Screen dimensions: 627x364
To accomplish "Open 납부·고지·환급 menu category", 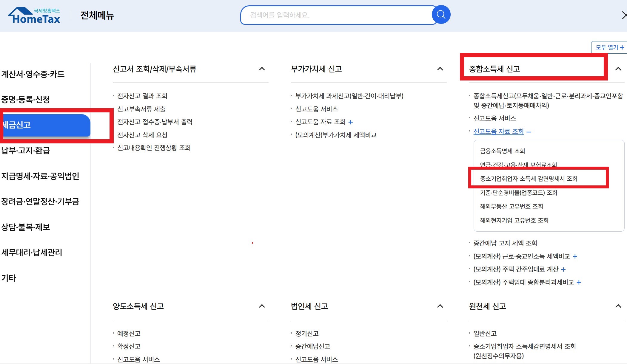I will pyautogui.click(x=26, y=151).
